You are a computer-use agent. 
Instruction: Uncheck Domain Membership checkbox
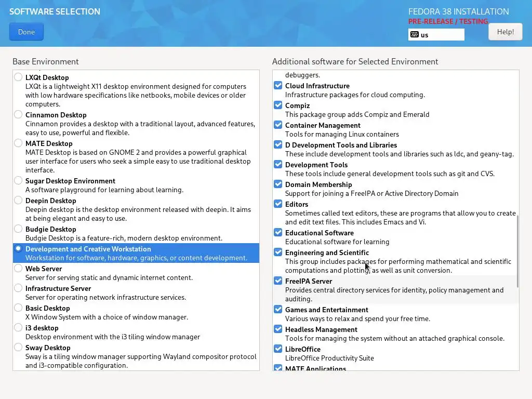pyautogui.click(x=278, y=184)
